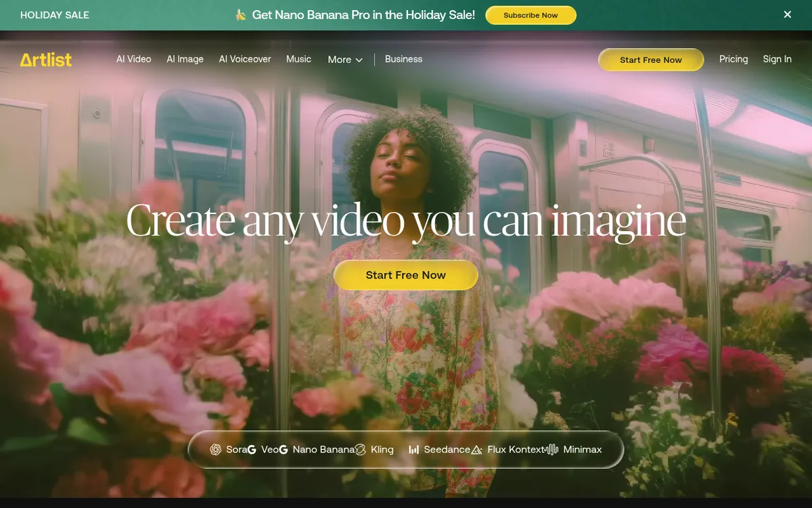This screenshot has height=508, width=812.
Task: Open the Pricing page link
Action: click(734, 59)
